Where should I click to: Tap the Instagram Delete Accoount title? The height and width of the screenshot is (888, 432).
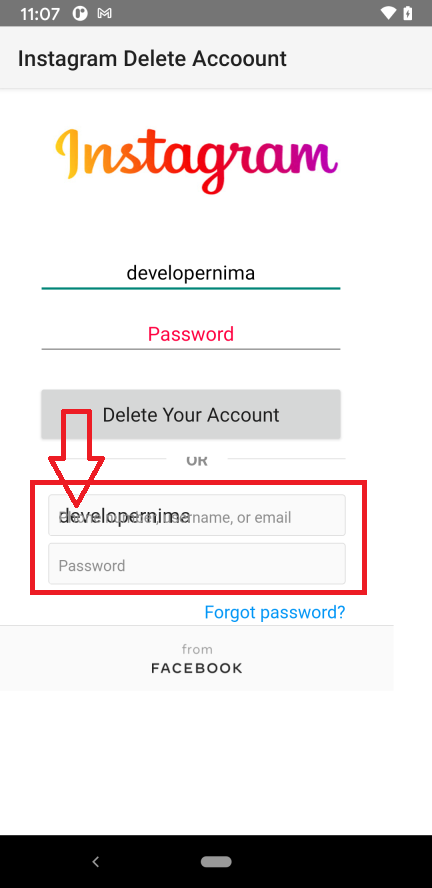152,58
